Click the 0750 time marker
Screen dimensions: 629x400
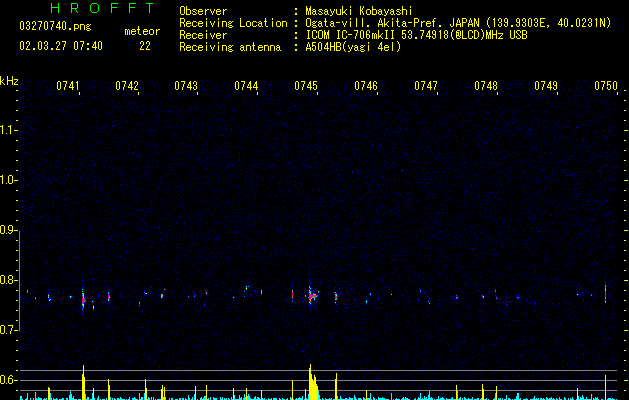pyautogui.click(x=606, y=86)
